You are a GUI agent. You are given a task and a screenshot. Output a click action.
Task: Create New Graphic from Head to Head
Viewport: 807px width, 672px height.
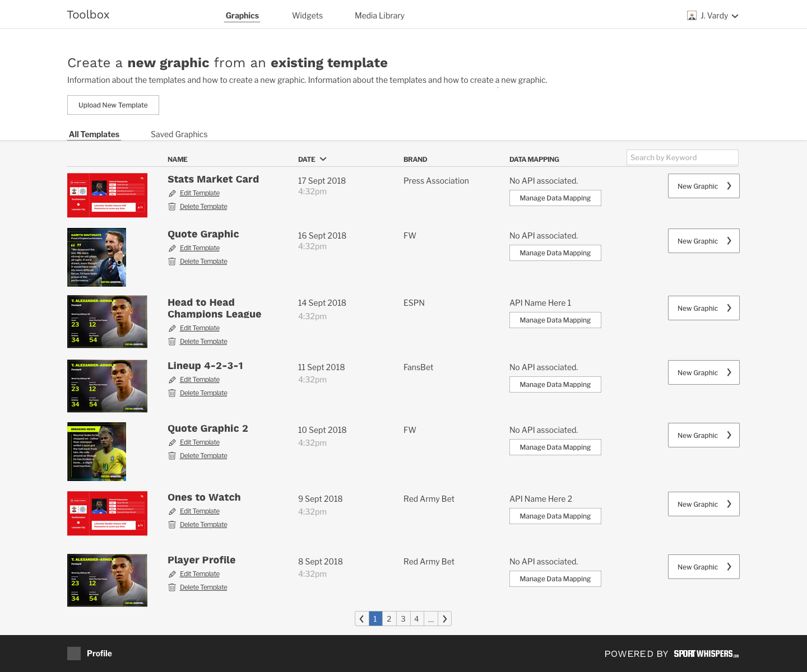coord(704,308)
